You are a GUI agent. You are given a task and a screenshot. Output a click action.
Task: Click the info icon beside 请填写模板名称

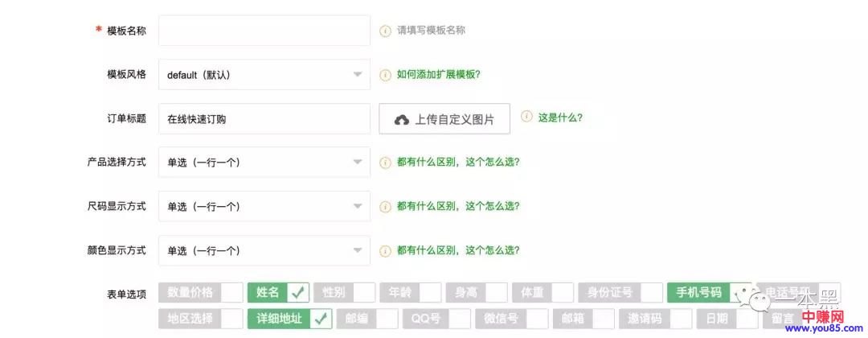coord(385,31)
